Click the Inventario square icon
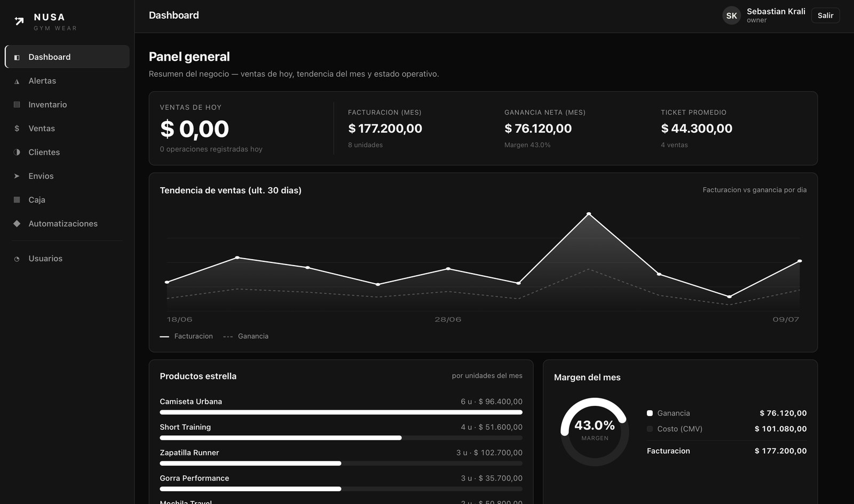Image resolution: width=854 pixels, height=504 pixels. (17, 105)
